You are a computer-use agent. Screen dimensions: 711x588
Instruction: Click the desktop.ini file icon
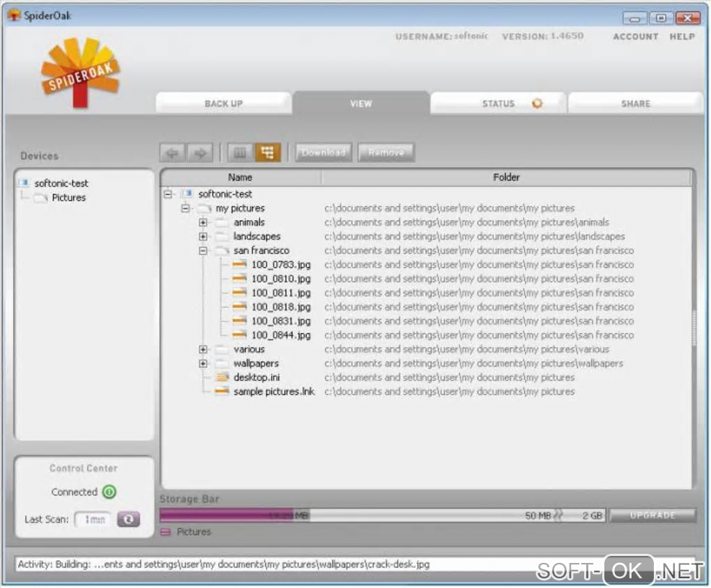[222, 377]
